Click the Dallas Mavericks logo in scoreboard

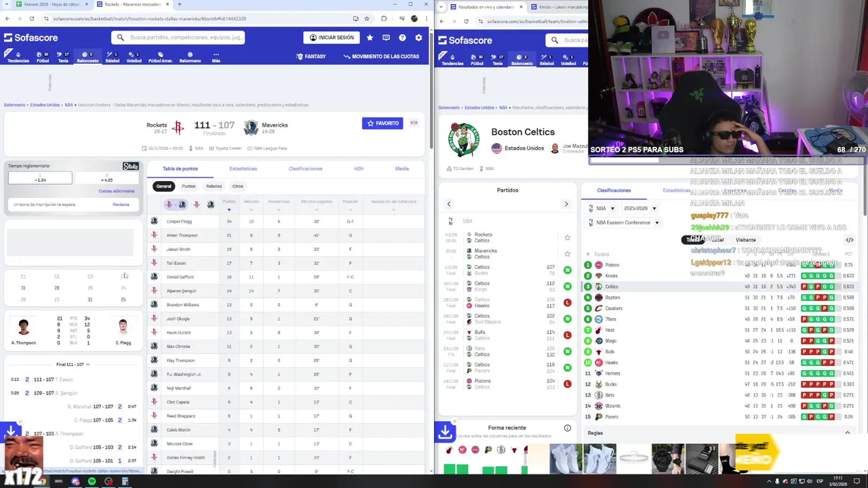[251, 126]
